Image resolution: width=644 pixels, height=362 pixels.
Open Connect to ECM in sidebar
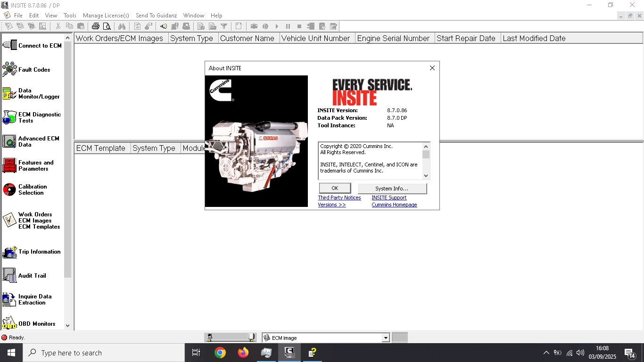pos(32,46)
